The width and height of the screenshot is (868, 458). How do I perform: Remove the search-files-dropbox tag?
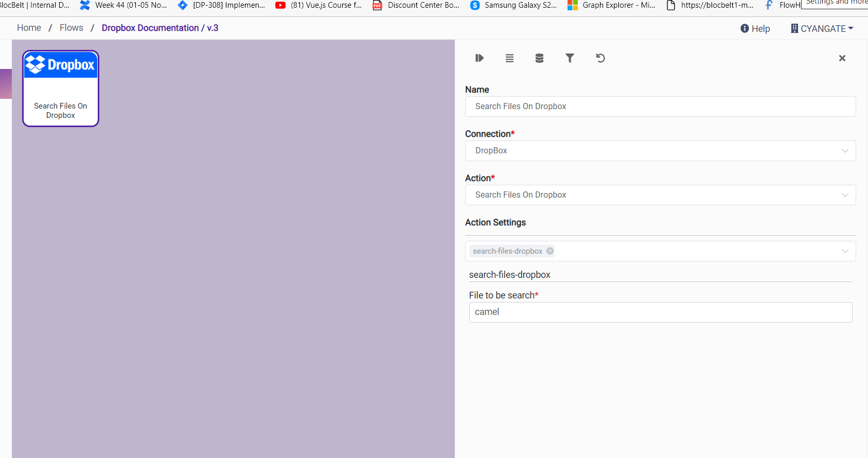point(550,251)
